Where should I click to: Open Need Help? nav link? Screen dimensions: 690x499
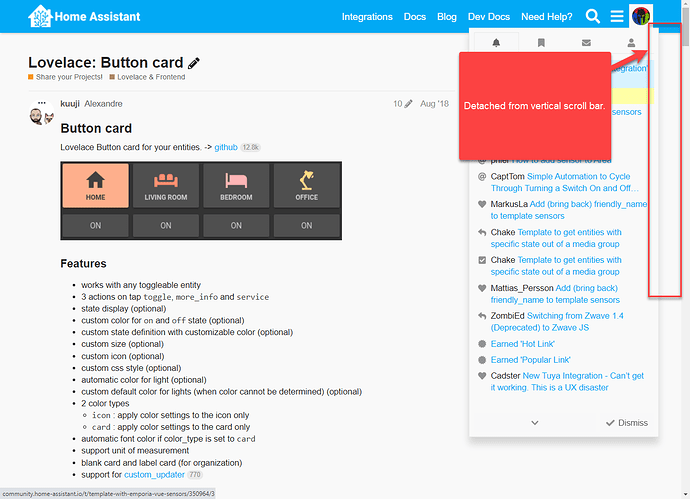547,17
